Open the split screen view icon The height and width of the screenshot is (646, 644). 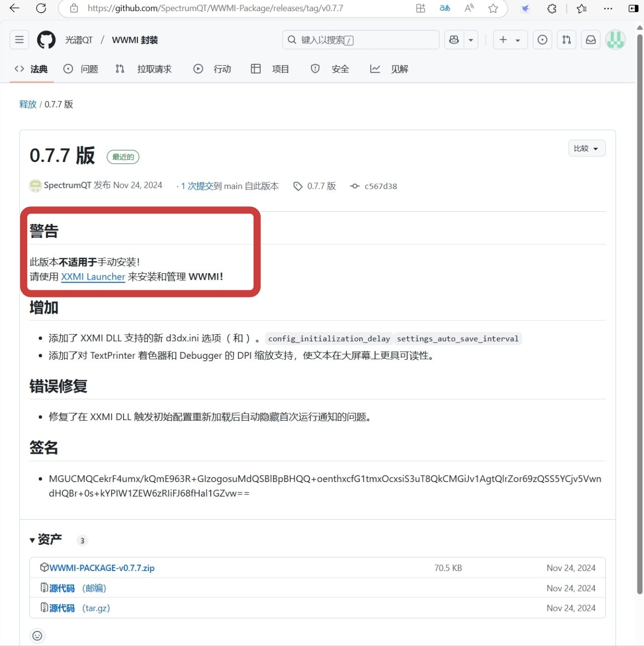pos(421,8)
